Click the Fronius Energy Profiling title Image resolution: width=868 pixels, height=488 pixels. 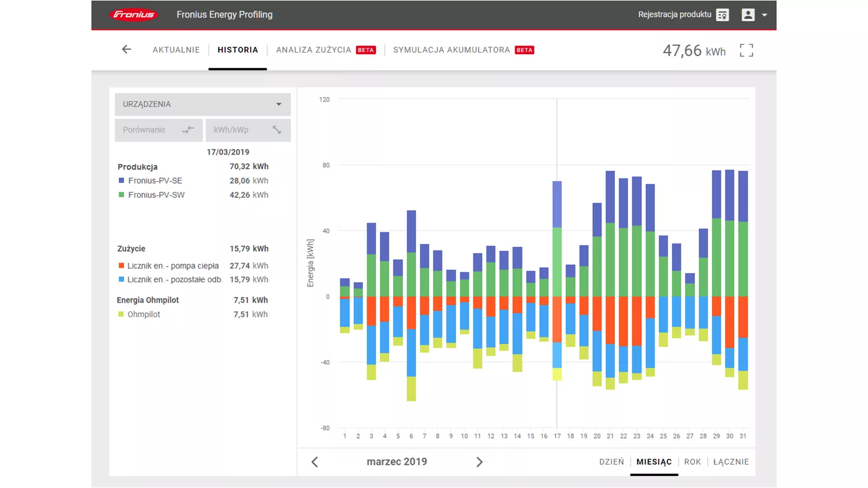click(224, 15)
